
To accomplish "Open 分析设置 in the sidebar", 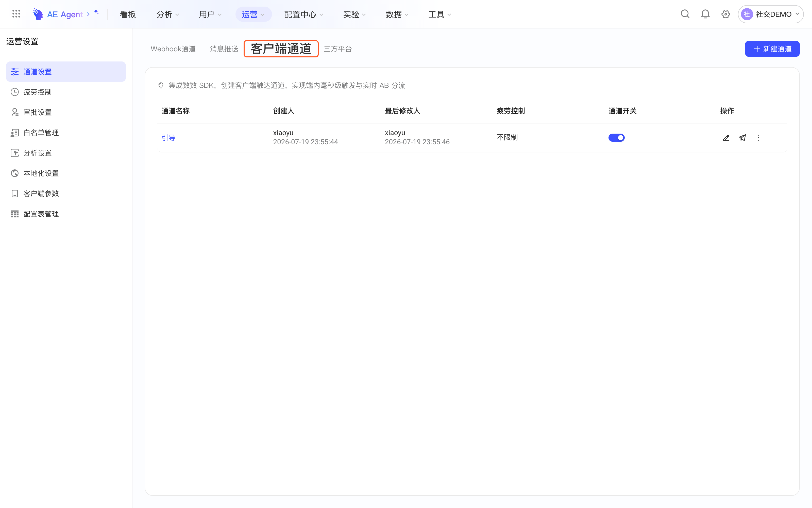I will (66, 153).
